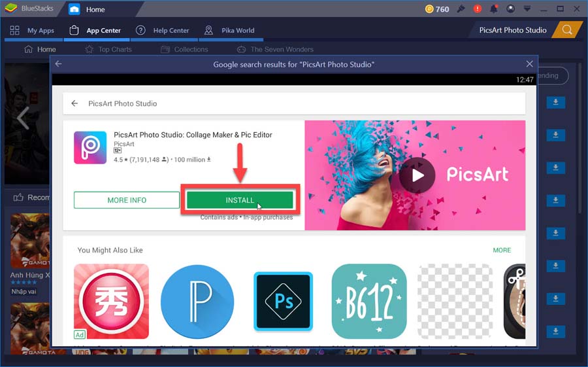Click the 12+ content rating badge
588x367 pixels.
[x=118, y=150]
